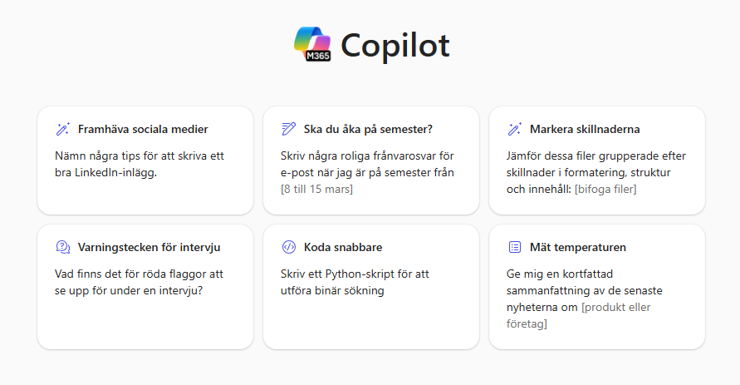Select the Koda snabbare card title

343,247
